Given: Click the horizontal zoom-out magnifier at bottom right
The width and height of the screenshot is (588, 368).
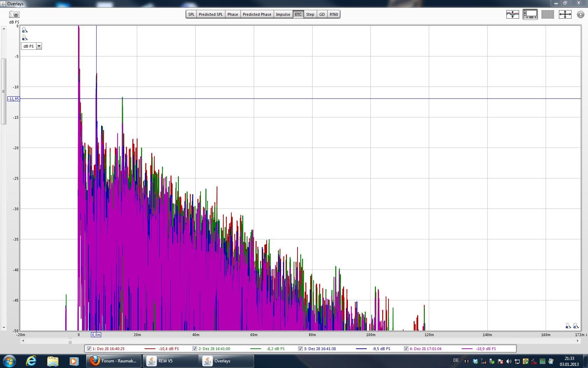Looking at the screenshot, I should [x=568, y=326].
